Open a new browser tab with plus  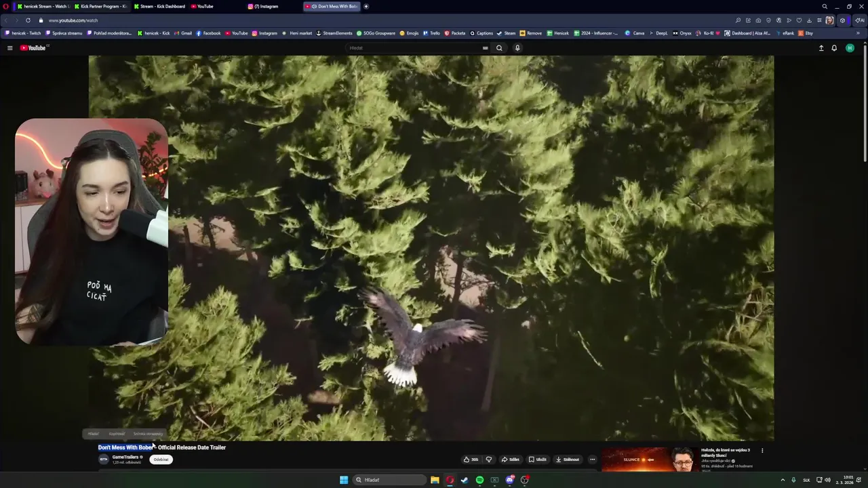366,6
